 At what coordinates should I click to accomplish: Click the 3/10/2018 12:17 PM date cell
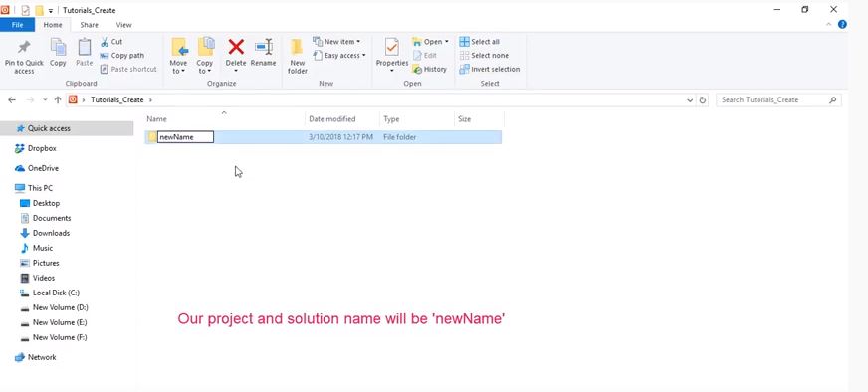click(x=341, y=137)
